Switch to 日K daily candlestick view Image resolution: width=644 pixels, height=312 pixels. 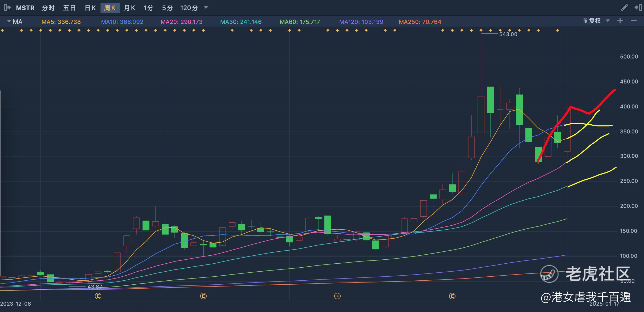click(x=90, y=8)
